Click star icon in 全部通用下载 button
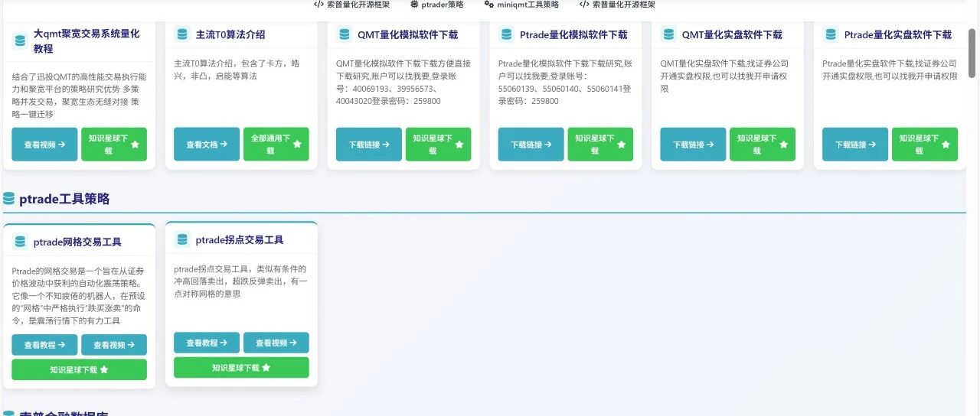The height and width of the screenshot is (416, 980). point(297,144)
